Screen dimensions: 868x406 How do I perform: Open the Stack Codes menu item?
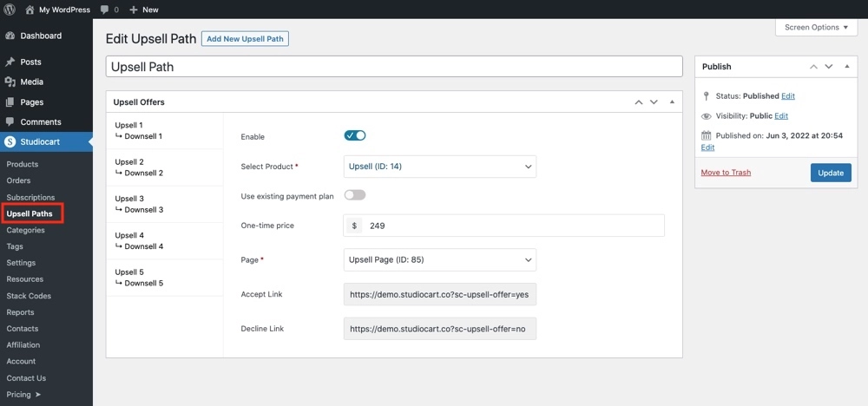pyautogui.click(x=29, y=296)
